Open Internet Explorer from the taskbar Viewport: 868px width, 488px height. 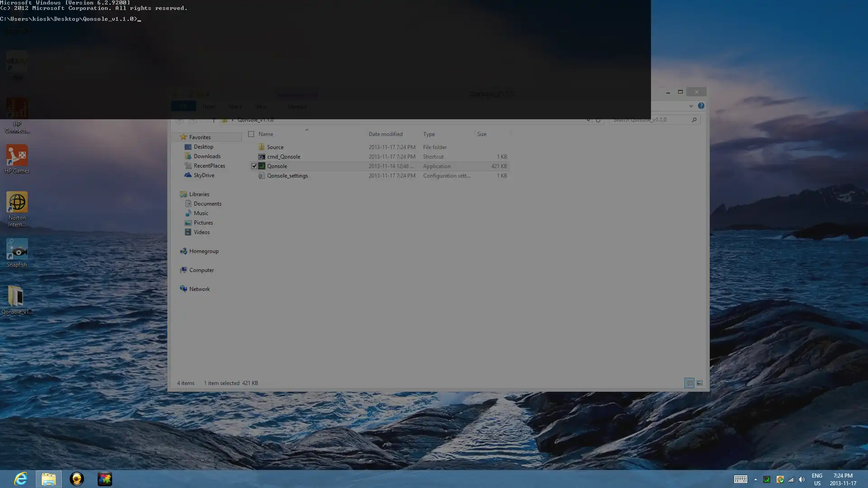[x=21, y=479]
